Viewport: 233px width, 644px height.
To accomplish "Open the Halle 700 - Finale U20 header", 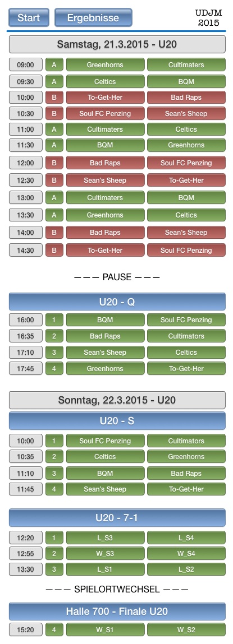I will (x=117, y=611).
